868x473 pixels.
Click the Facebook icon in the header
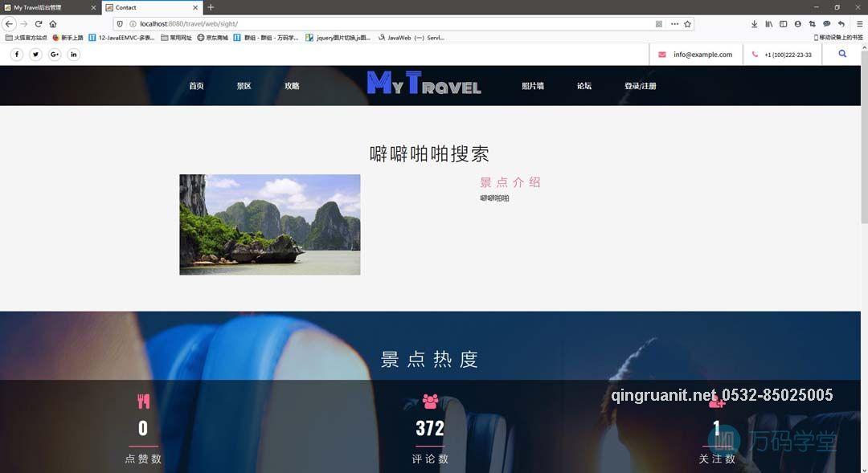(16, 54)
